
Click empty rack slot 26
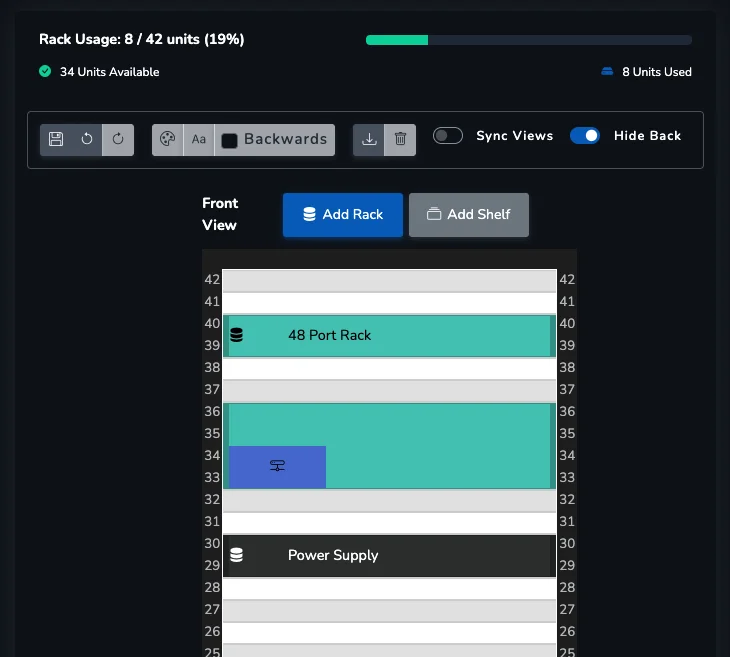point(389,632)
